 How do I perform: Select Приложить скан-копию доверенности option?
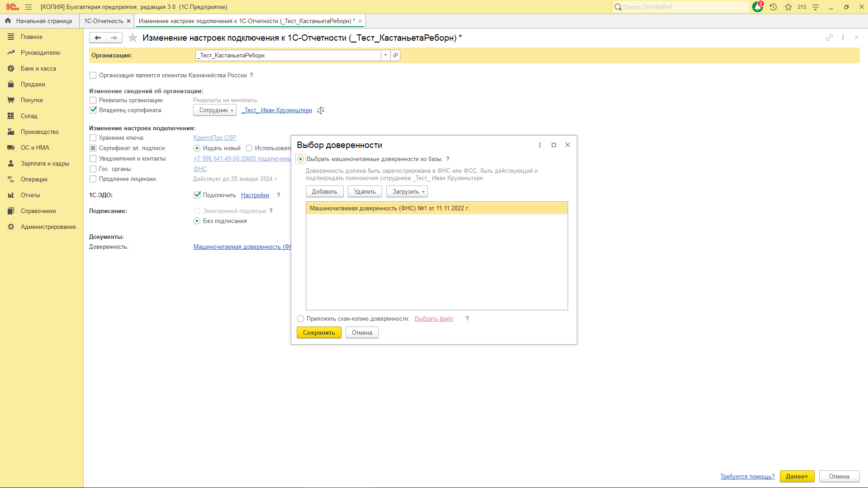(x=300, y=319)
